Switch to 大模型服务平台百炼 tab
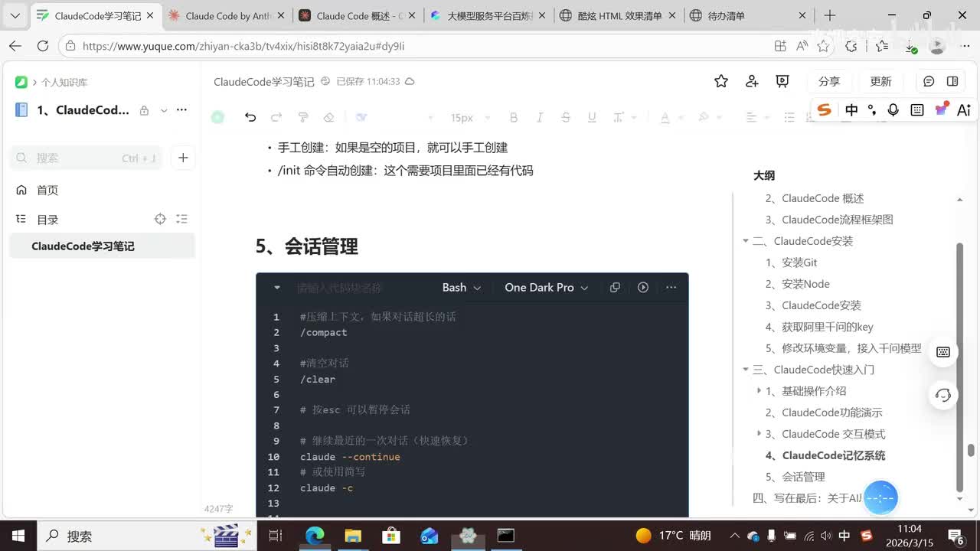 (x=489, y=15)
